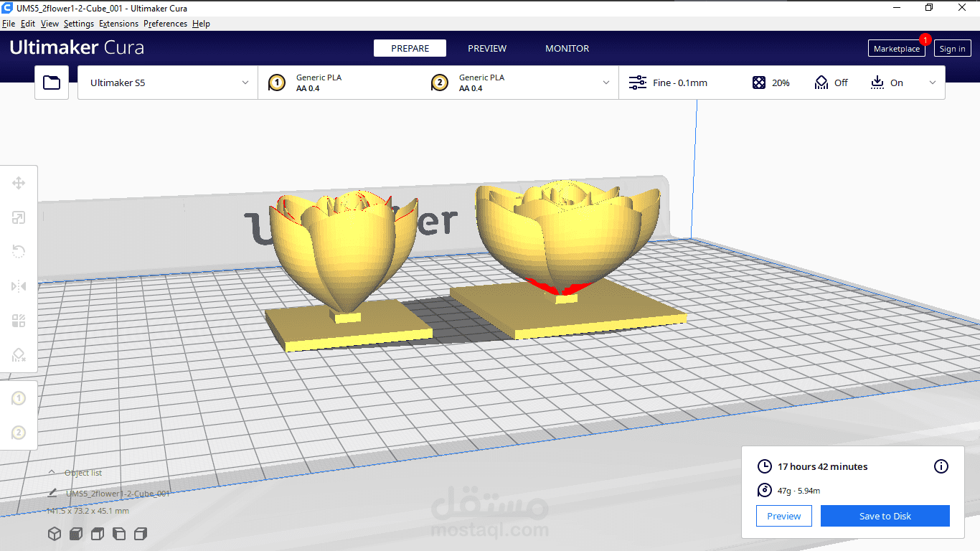Click the material spool usage icon
The height and width of the screenshot is (551, 980).
coord(765,491)
